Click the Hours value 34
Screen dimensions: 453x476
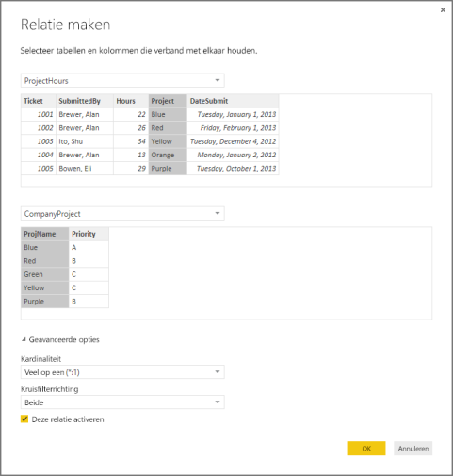[131, 141]
